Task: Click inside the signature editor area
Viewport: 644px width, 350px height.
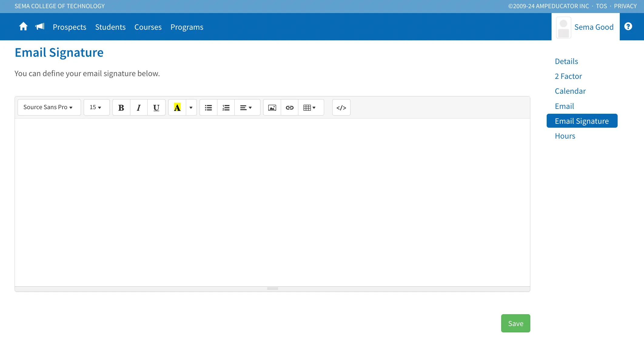Action: click(272, 202)
